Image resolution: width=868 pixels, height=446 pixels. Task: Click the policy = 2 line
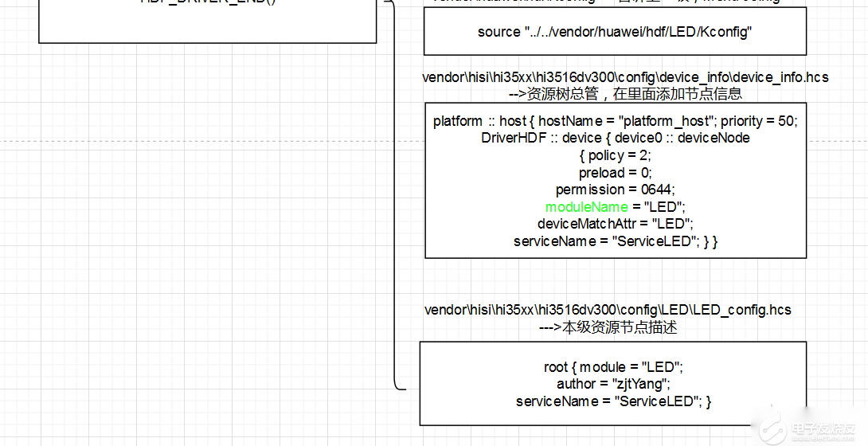pos(615,155)
